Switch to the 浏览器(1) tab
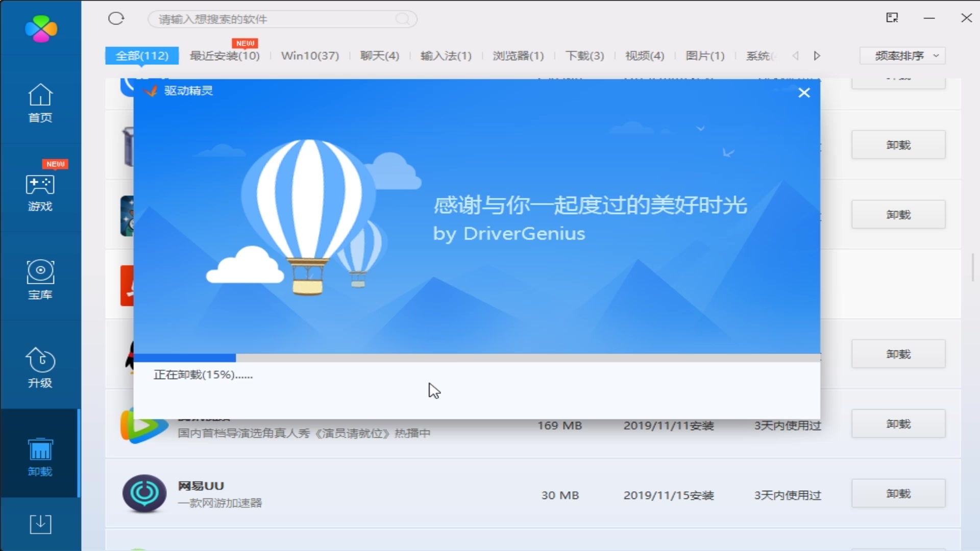 [x=518, y=56]
